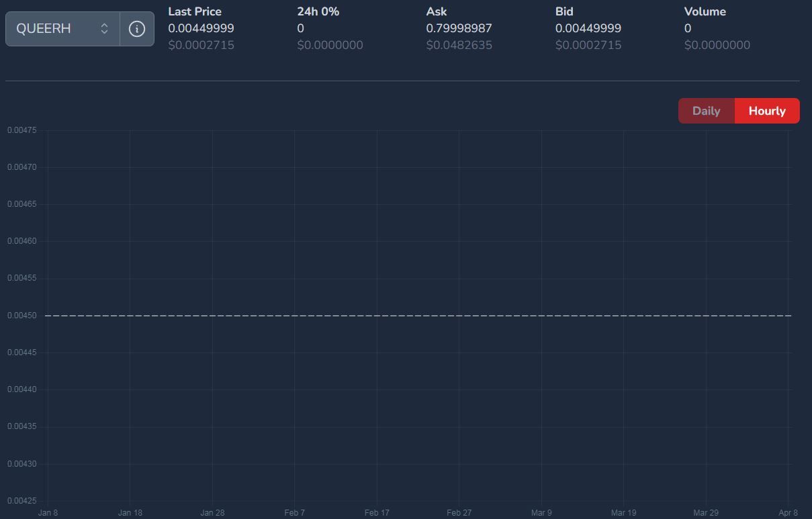The width and height of the screenshot is (812, 519).
Task: Click the Last Price value 0.00449999
Action: coord(201,28)
